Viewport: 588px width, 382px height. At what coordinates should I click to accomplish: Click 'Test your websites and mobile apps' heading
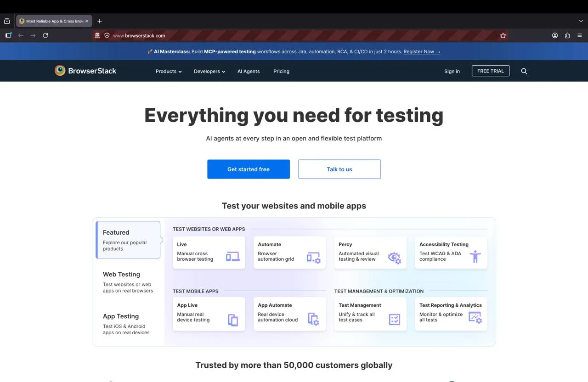pyautogui.click(x=294, y=206)
